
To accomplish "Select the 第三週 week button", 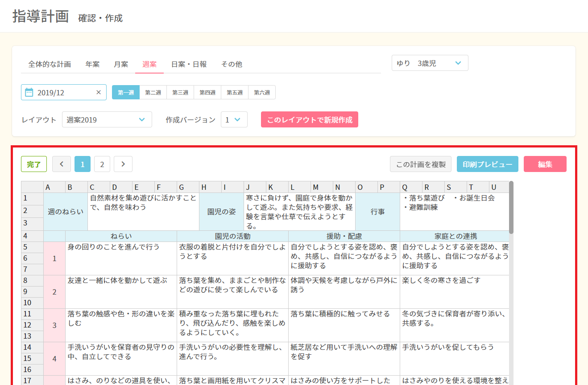I will coord(180,92).
